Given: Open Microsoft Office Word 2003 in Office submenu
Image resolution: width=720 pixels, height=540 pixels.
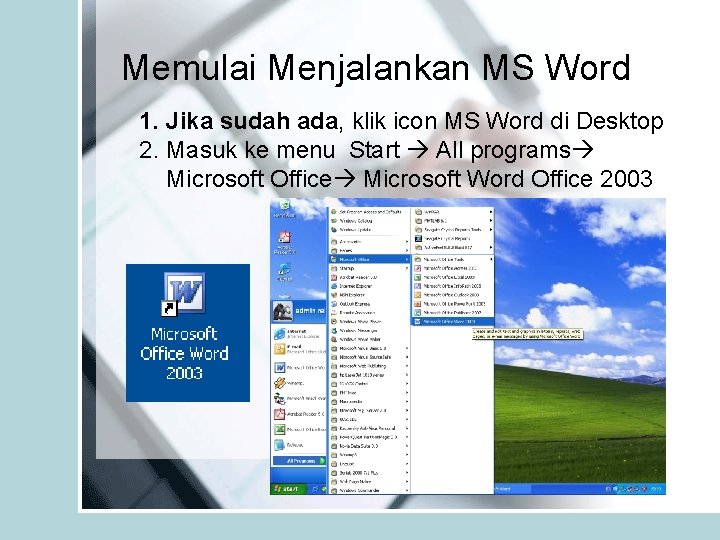Looking at the screenshot, I should coord(452,321).
